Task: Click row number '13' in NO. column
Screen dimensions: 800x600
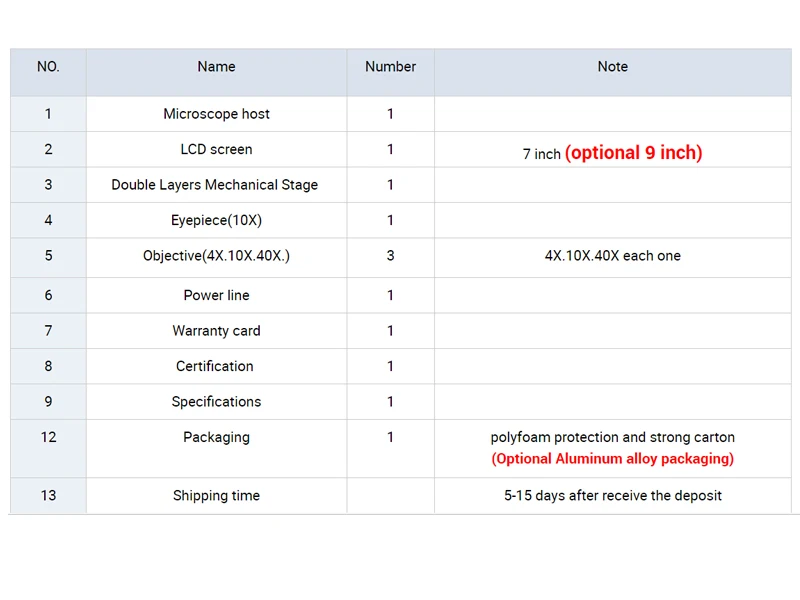Action: click(48, 495)
